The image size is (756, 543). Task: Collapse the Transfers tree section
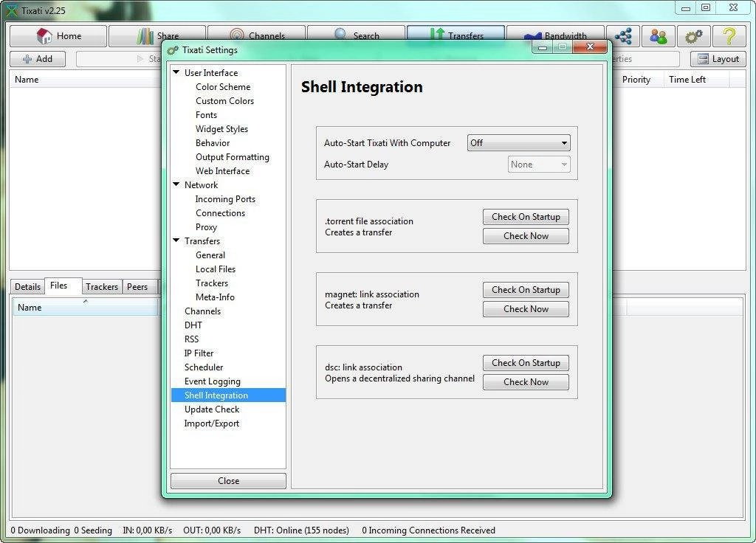click(176, 241)
